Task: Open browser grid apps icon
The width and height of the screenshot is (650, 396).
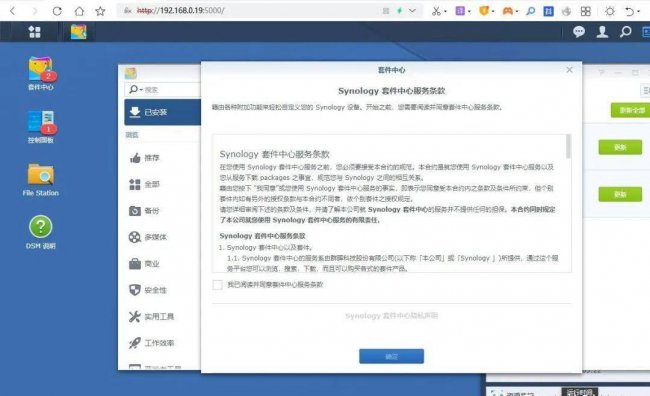Action: [x=585, y=11]
